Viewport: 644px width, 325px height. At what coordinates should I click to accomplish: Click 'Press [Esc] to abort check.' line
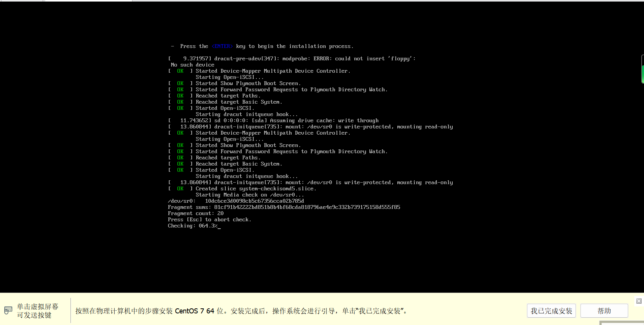pos(210,219)
